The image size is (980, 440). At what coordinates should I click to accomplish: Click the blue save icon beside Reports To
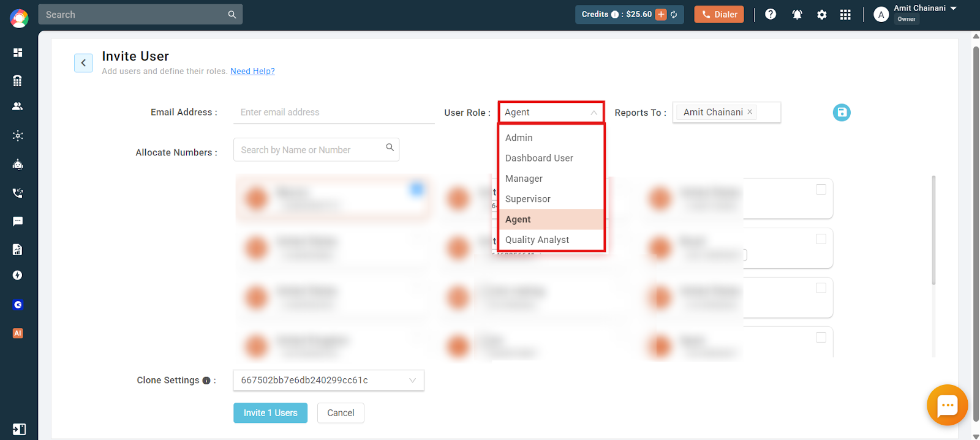842,113
